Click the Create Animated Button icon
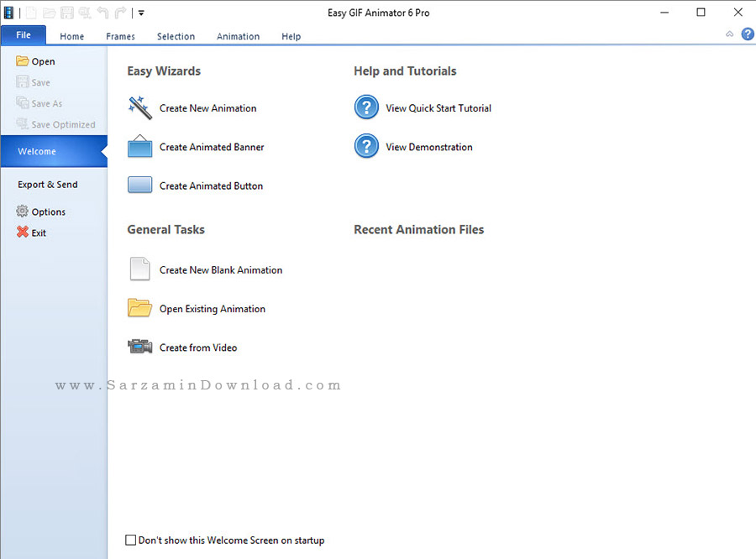This screenshot has width=756, height=559. pyautogui.click(x=139, y=185)
